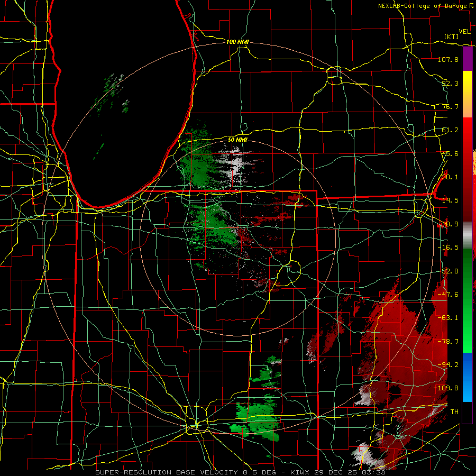The height and width of the screenshot is (476, 476).
Task: Select the -109.8 legend value
Action: coord(446,388)
